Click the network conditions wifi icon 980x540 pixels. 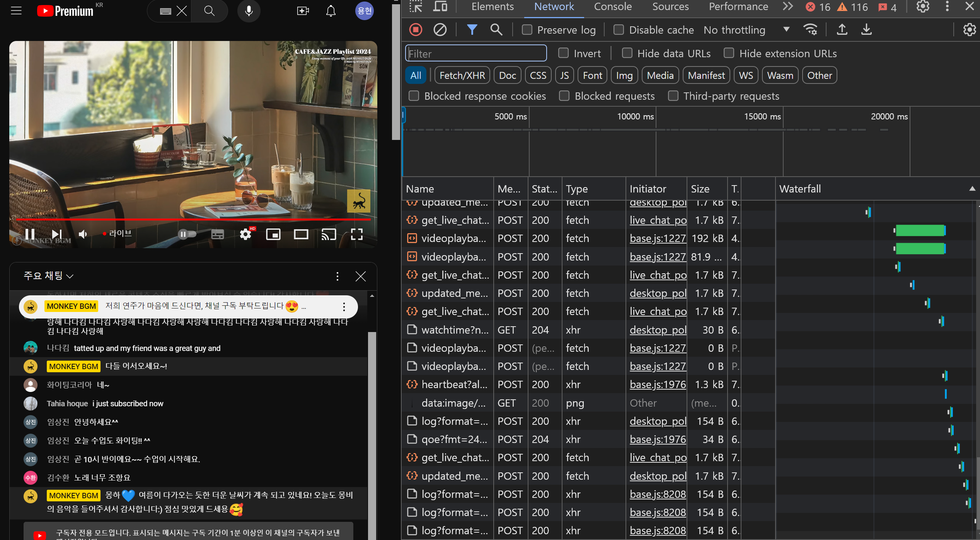(x=810, y=30)
